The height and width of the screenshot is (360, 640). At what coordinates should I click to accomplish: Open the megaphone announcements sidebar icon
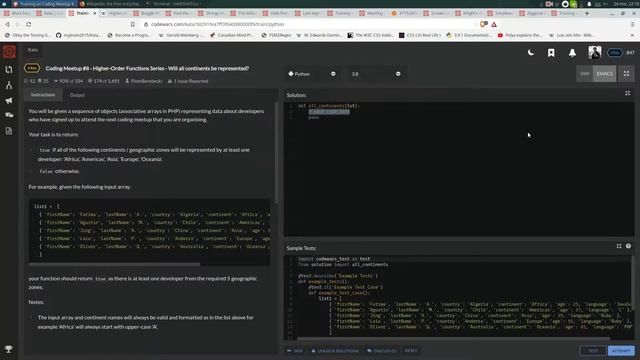pyautogui.click(x=9, y=100)
